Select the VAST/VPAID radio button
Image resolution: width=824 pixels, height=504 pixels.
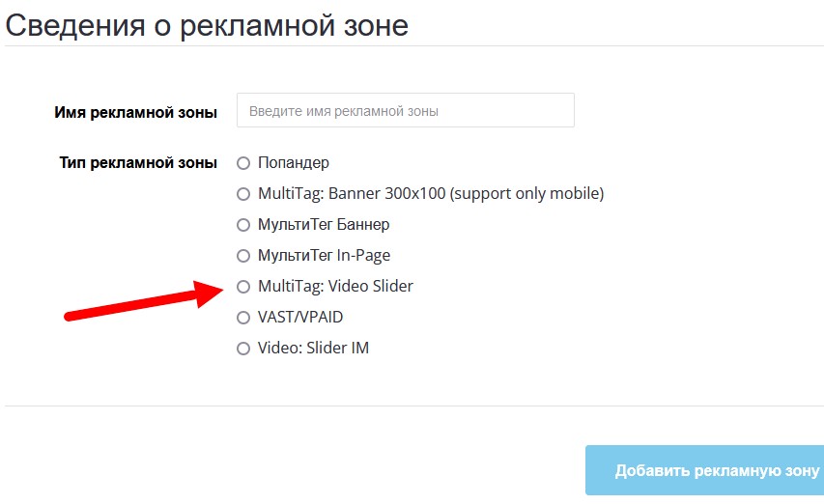click(243, 318)
